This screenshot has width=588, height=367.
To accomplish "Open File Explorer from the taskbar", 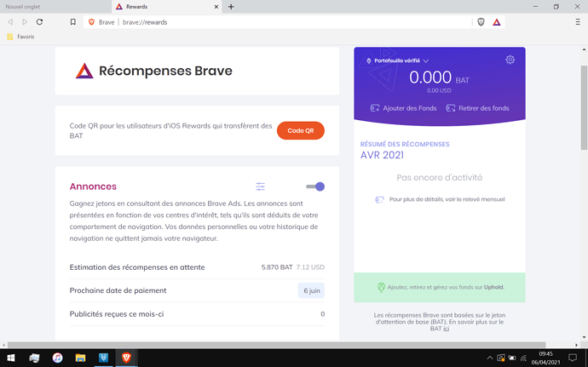I will click(x=80, y=358).
